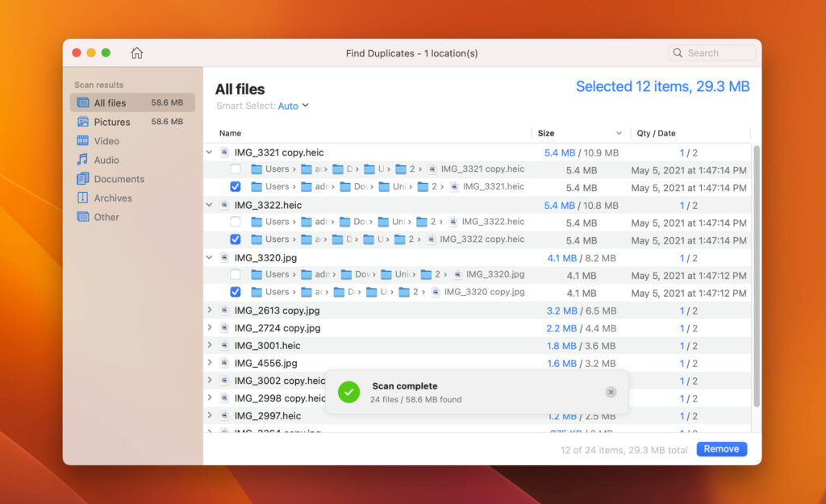This screenshot has width=826, height=504.
Task: Uncheck the IMG_3322 copy.heic checkbox
Action: pyautogui.click(x=235, y=239)
